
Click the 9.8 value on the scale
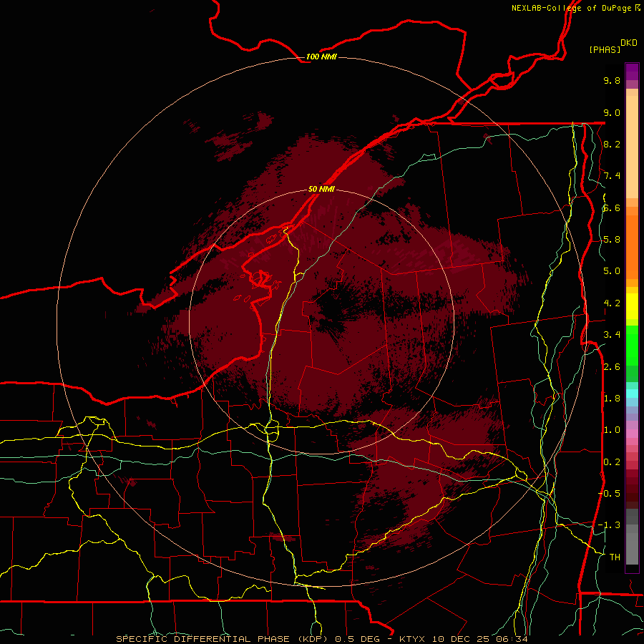tap(612, 80)
